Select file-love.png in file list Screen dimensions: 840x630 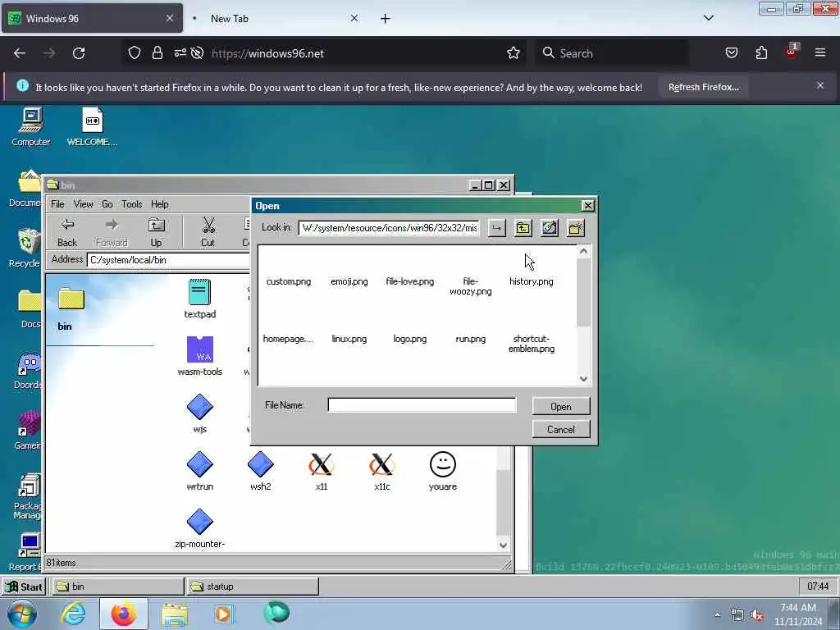[410, 281]
